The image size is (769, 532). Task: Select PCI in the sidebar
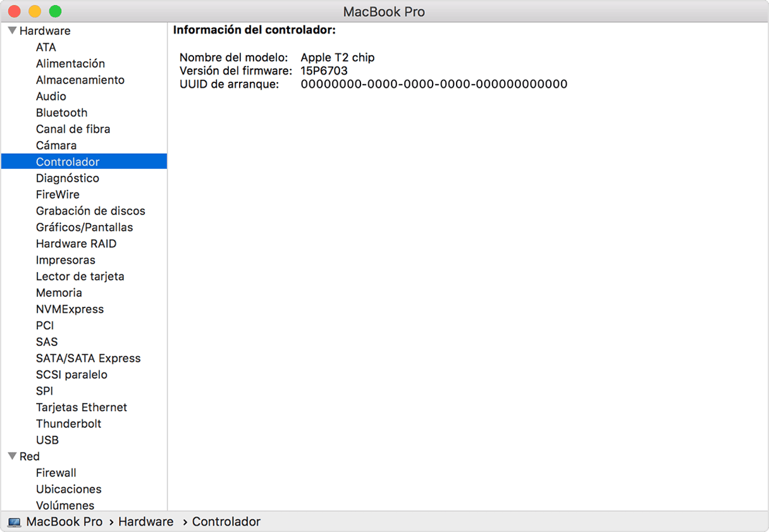[x=45, y=326]
